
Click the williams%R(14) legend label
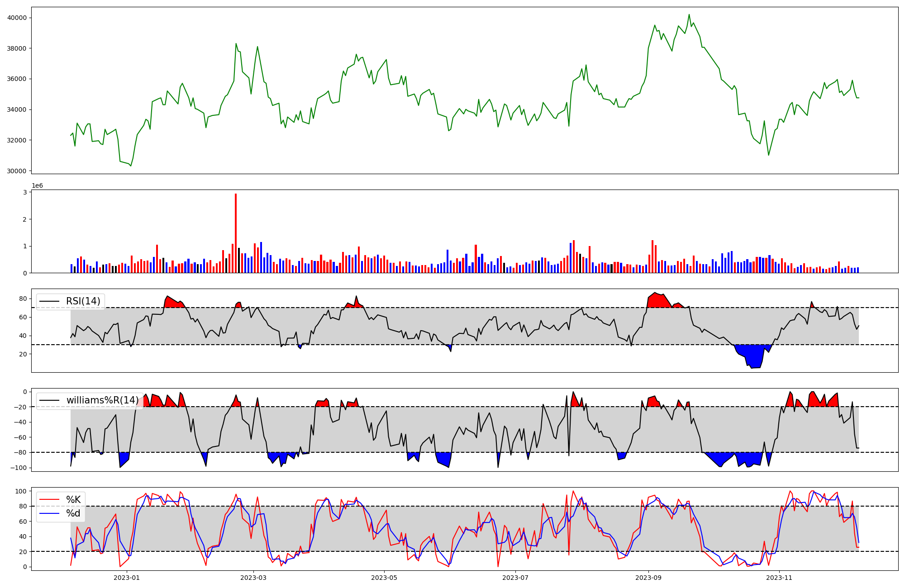[x=102, y=400]
